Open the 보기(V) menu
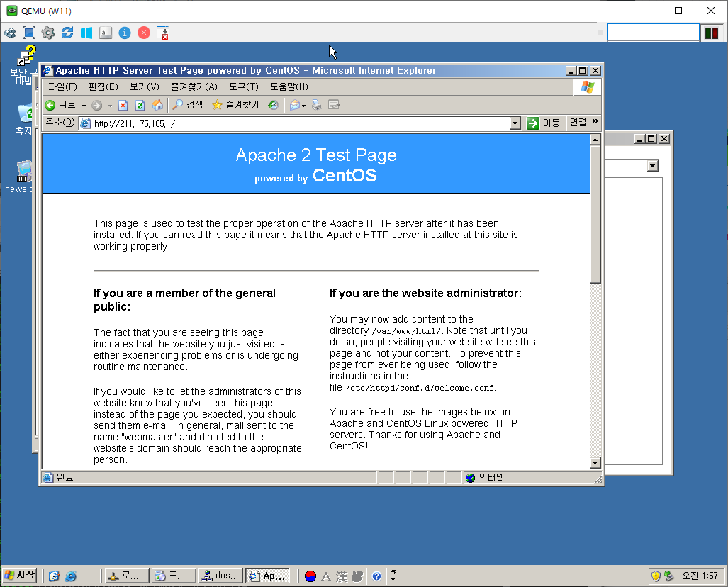This screenshot has width=728, height=587. (144, 86)
